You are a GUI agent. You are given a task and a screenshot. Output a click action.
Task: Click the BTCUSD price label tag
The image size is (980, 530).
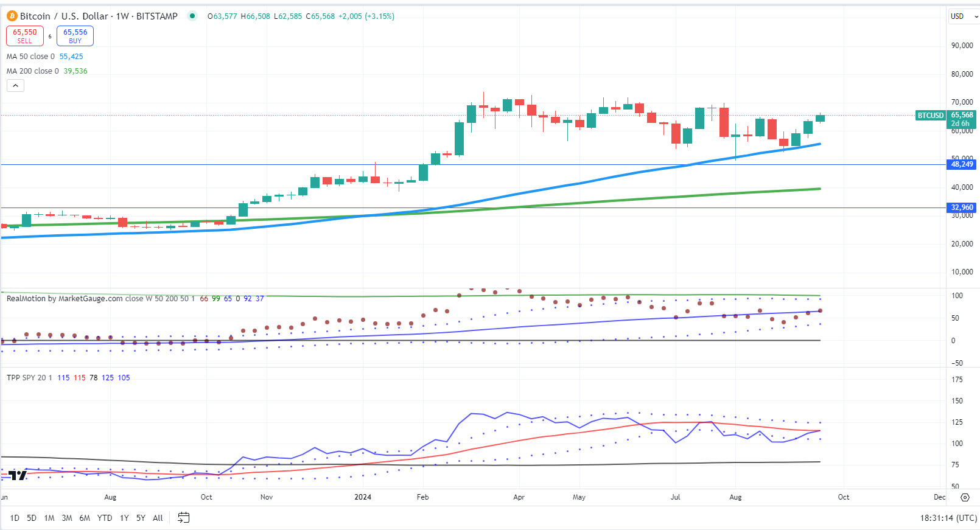coord(931,115)
